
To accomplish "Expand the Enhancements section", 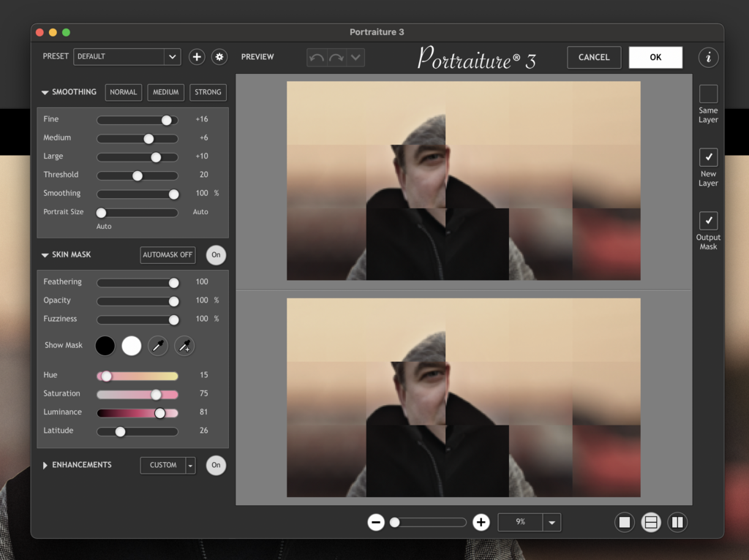I will [45, 465].
